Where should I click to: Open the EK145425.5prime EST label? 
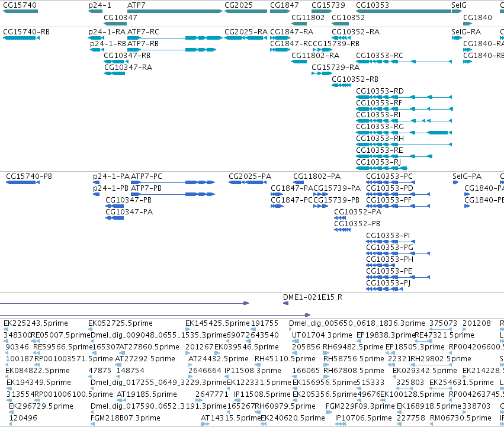pos(217,323)
